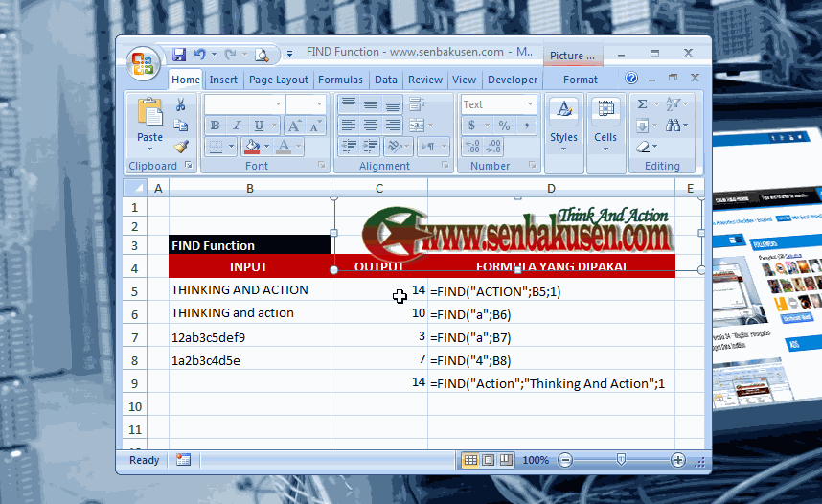This screenshot has height=504, width=822.
Task: Click the Select All corner of the sheet
Action: coord(135,188)
